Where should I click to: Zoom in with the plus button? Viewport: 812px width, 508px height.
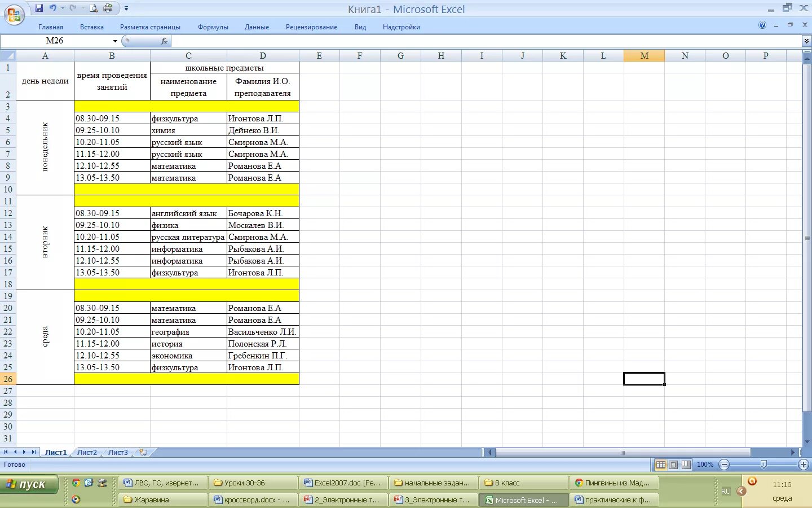pyautogui.click(x=804, y=465)
